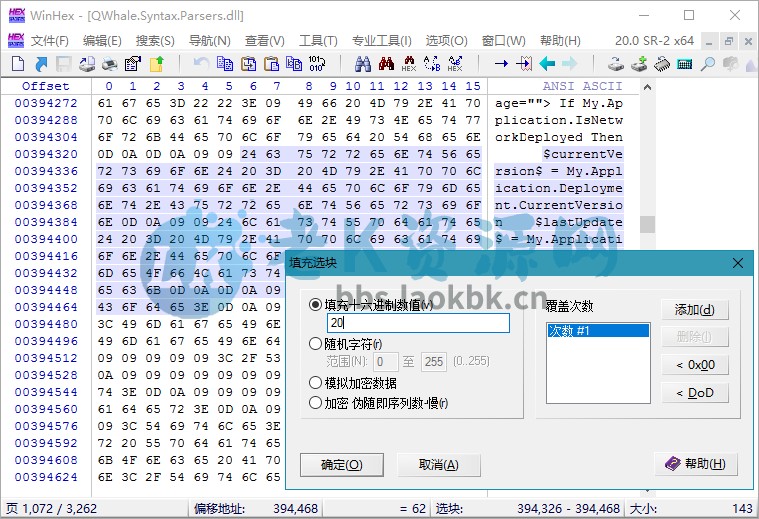
Task: Confirm fill with 确定(O) button
Action: (x=342, y=465)
